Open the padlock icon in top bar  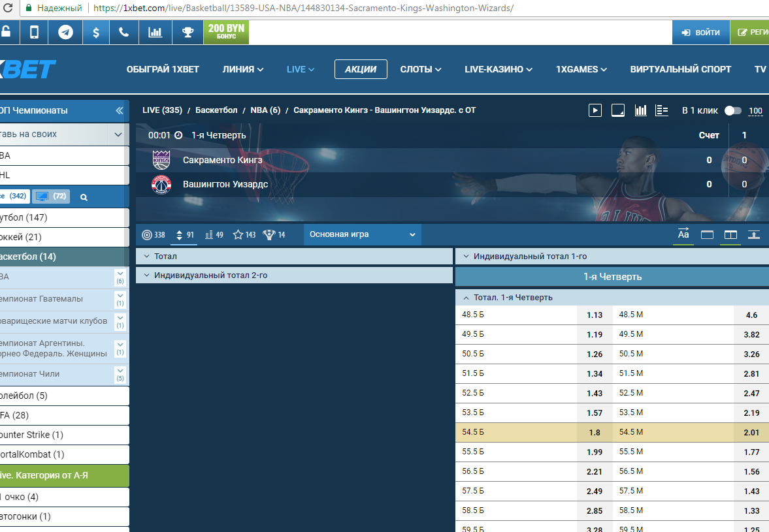pyautogui.click(x=7, y=33)
